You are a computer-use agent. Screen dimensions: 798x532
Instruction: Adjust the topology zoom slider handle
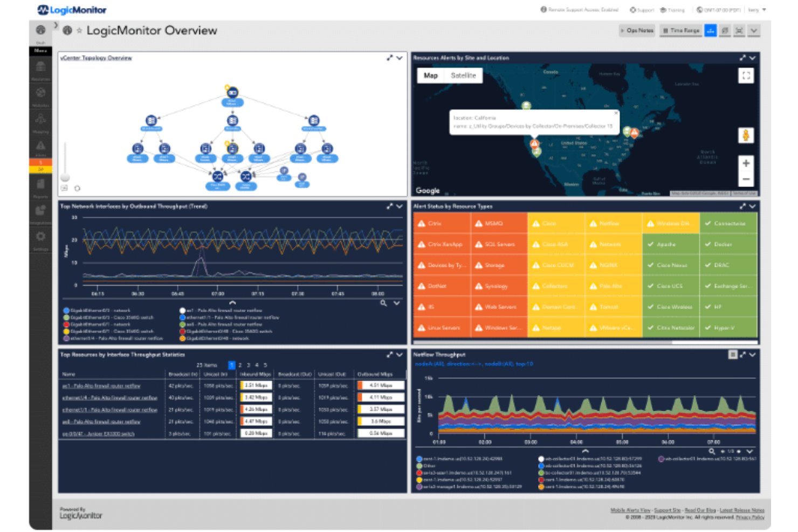tap(65, 177)
